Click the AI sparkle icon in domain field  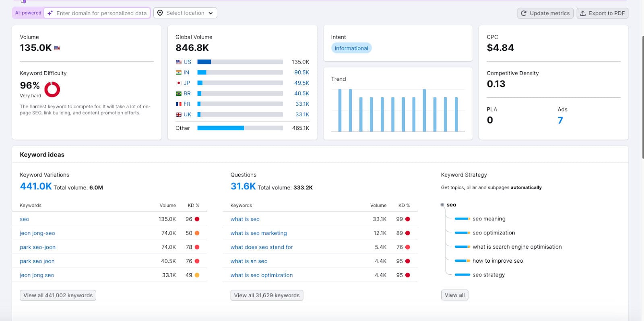pos(50,13)
